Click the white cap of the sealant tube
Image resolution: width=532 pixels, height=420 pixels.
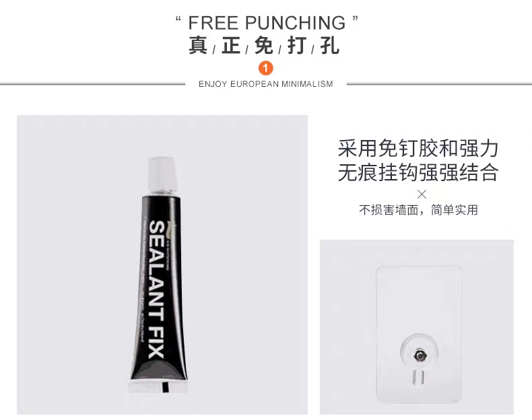163,175
